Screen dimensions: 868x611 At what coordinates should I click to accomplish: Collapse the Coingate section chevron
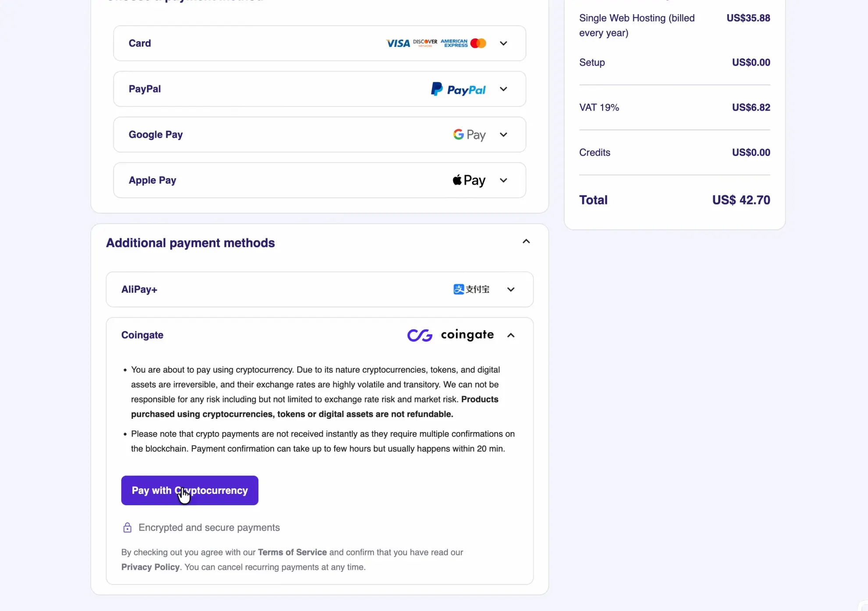pyautogui.click(x=511, y=335)
